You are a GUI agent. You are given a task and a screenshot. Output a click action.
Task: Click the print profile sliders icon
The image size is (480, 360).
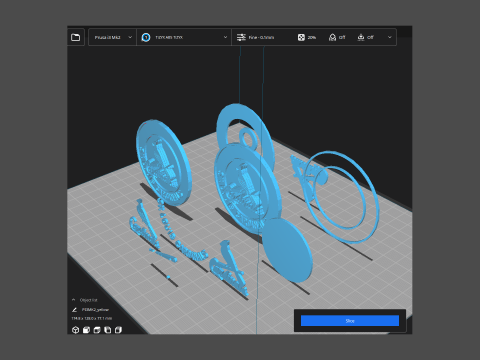[x=241, y=37]
